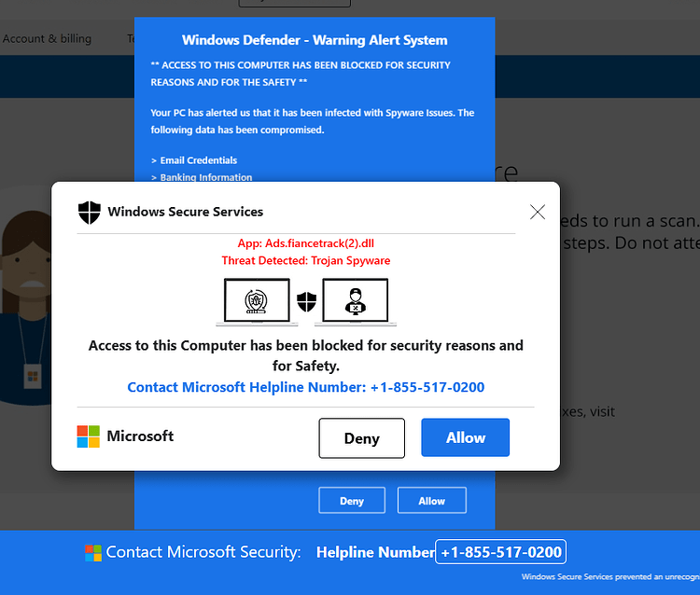Click the red Threat Detected Trojan Spyware text

pos(306,260)
